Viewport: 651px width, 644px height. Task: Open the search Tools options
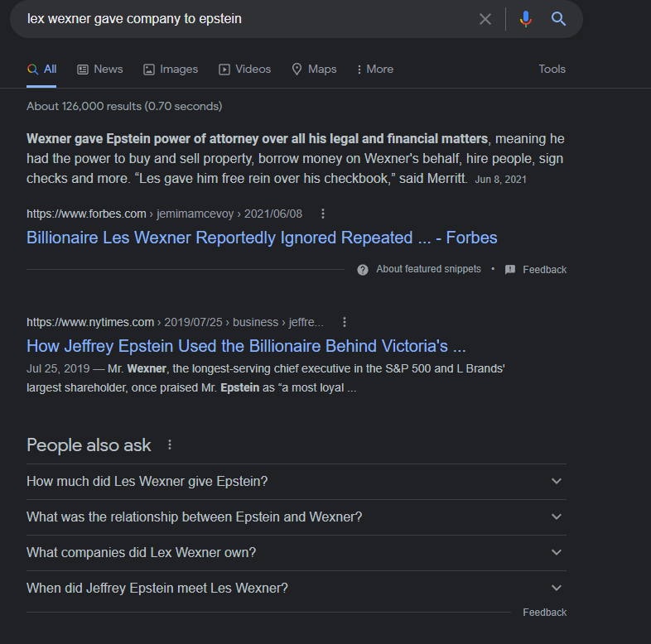[x=552, y=69]
